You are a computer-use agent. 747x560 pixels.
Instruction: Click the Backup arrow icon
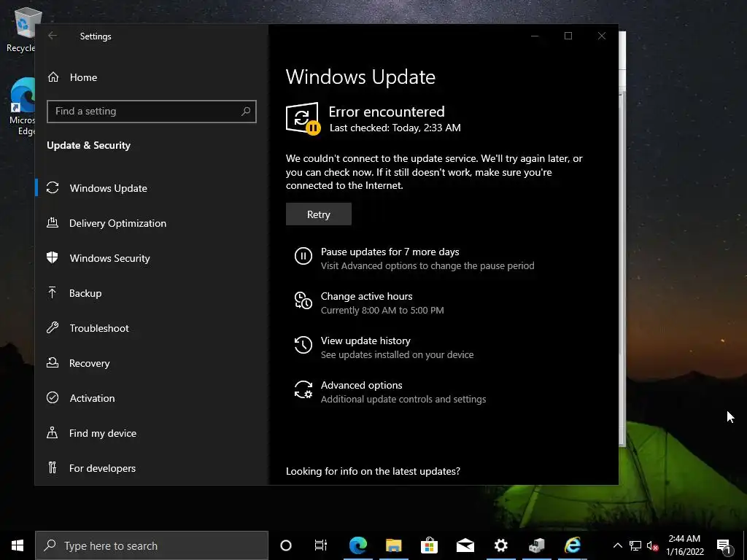(x=53, y=292)
